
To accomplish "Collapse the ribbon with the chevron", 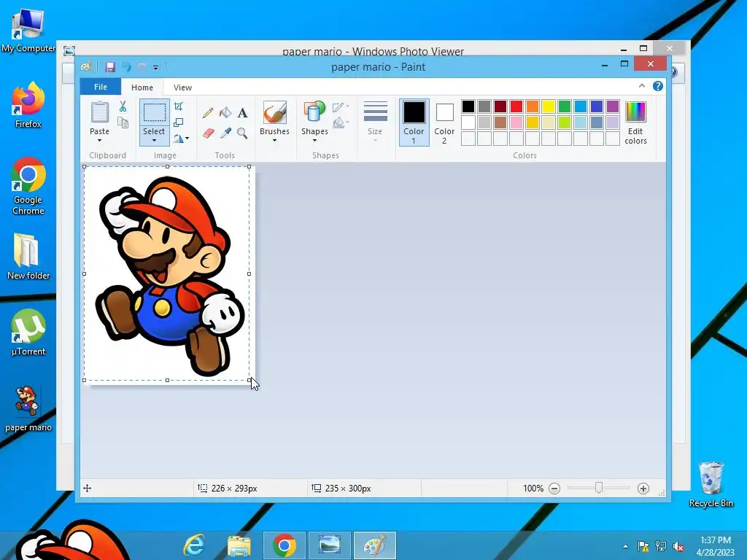I will pyautogui.click(x=642, y=86).
